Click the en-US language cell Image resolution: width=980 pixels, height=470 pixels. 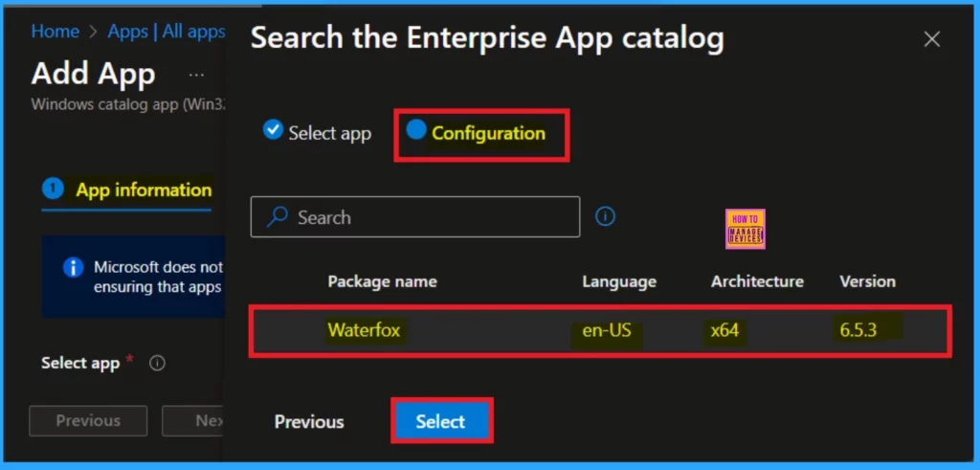607,330
